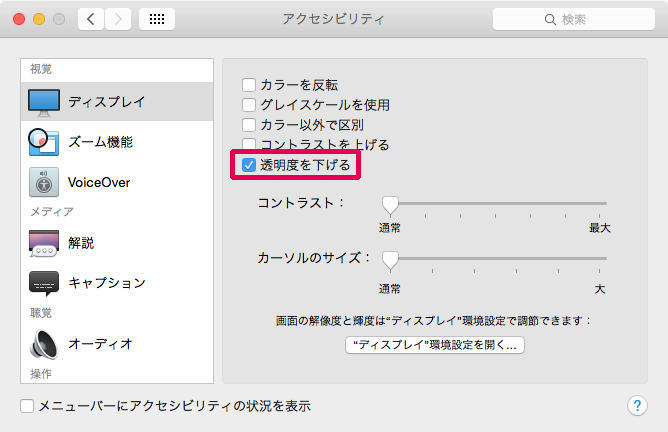
Task: Select ズーム機能 in the sidebar
Action: click(x=117, y=142)
